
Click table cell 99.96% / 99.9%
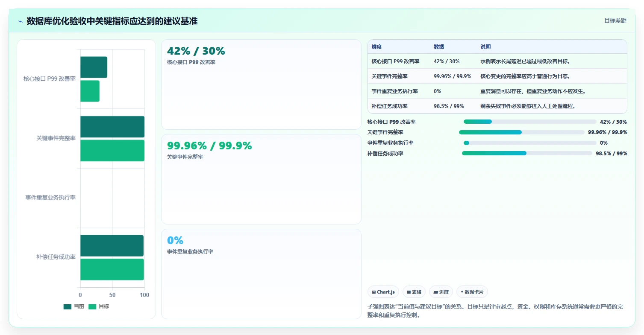click(452, 76)
